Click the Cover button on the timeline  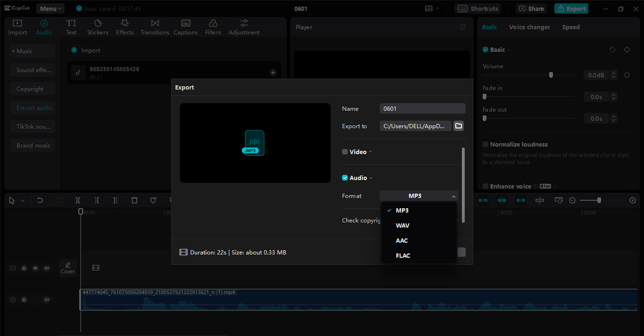[68, 268]
